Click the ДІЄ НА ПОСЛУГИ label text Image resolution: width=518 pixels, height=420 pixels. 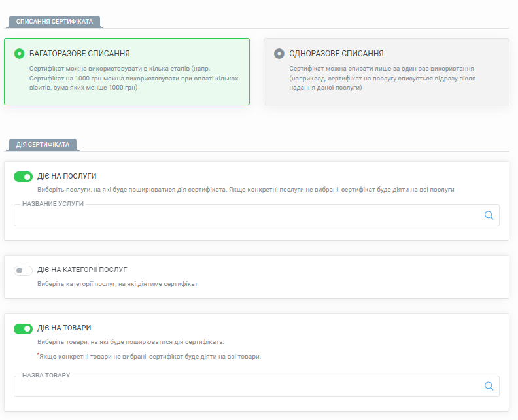67,176
